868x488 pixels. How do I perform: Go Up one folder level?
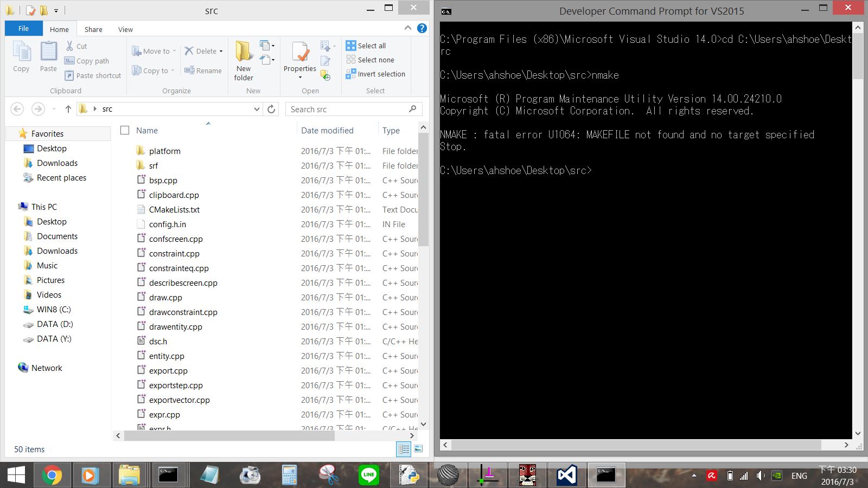68,109
